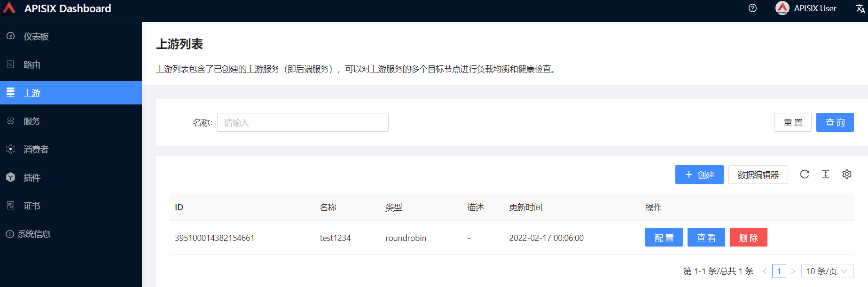Click the 名称 column header
Viewport: 868px width, 287px height.
(328, 207)
